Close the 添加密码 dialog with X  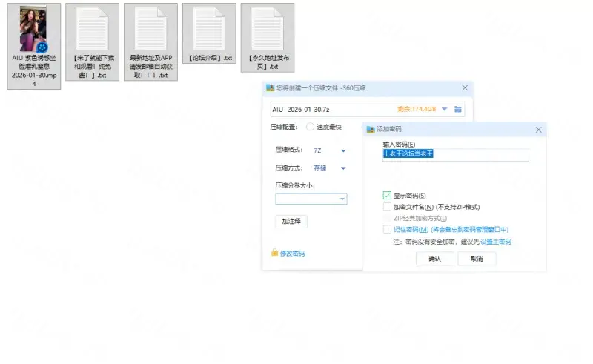pyautogui.click(x=538, y=130)
